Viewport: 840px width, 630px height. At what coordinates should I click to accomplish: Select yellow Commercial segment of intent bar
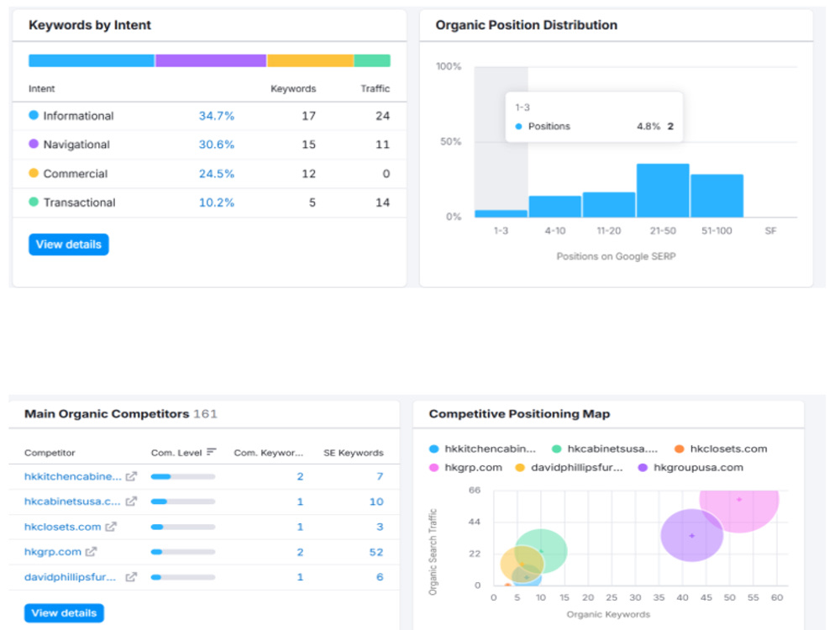point(310,60)
